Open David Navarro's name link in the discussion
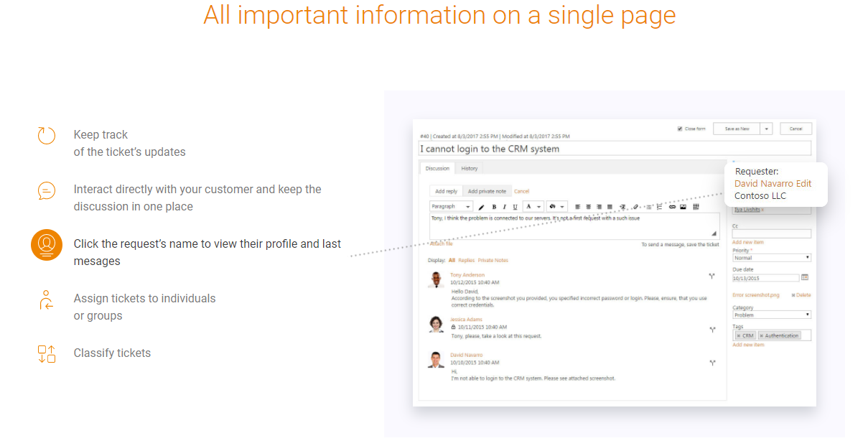 coord(467,355)
